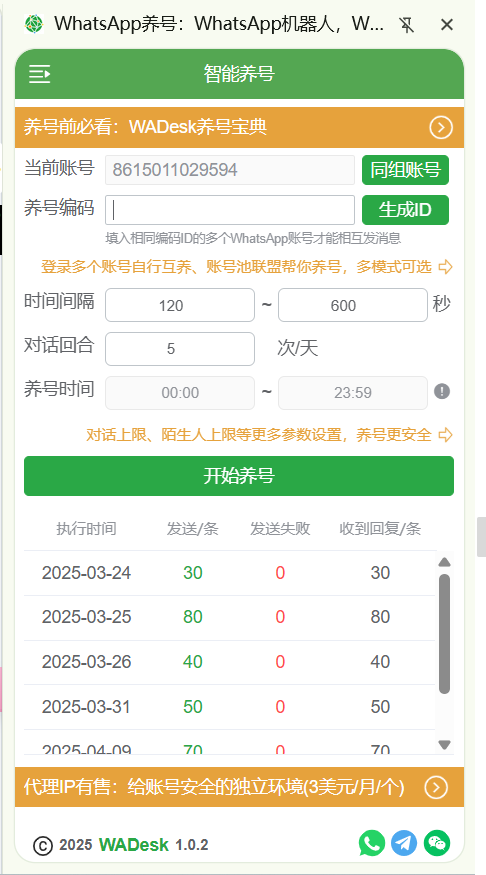Edit the minimum interval field 120
486x875 pixels.
pos(180,305)
